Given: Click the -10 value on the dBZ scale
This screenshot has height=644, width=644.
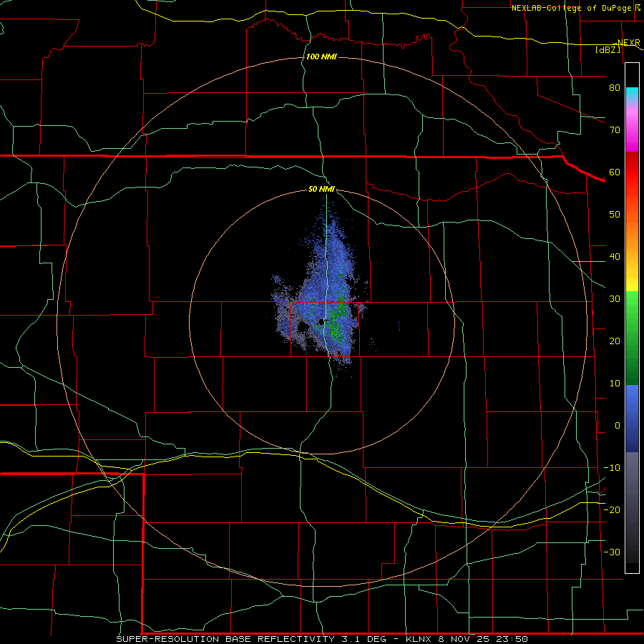Looking at the screenshot, I should click(612, 468).
